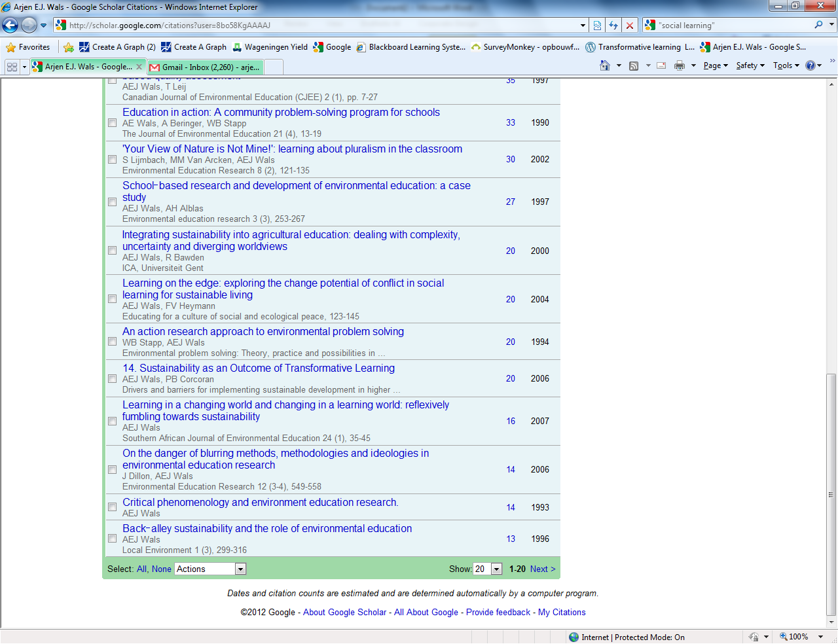
Task: Switch to the Gmail Inbox tab
Action: point(206,67)
